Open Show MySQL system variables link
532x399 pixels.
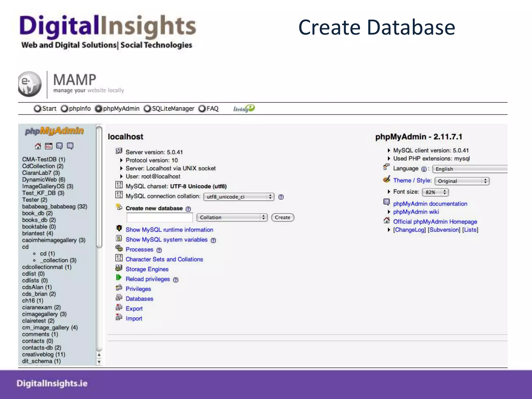(x=167, y=240)
